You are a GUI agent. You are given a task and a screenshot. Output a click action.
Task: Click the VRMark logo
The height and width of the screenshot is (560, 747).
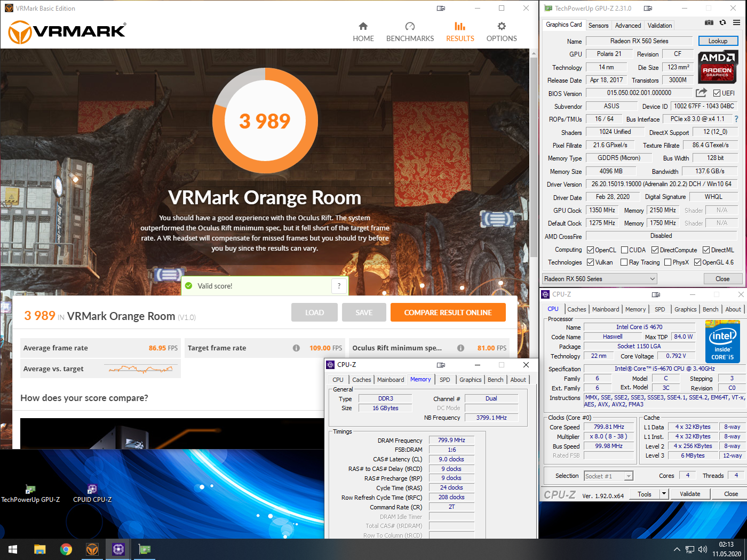[67, 32]
